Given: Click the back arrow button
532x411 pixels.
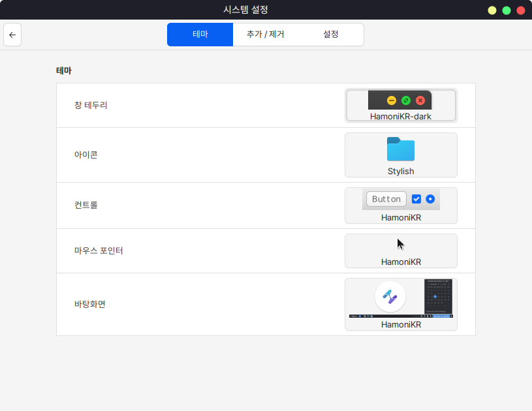Looking at the screenshot, I should coord(12,35).
